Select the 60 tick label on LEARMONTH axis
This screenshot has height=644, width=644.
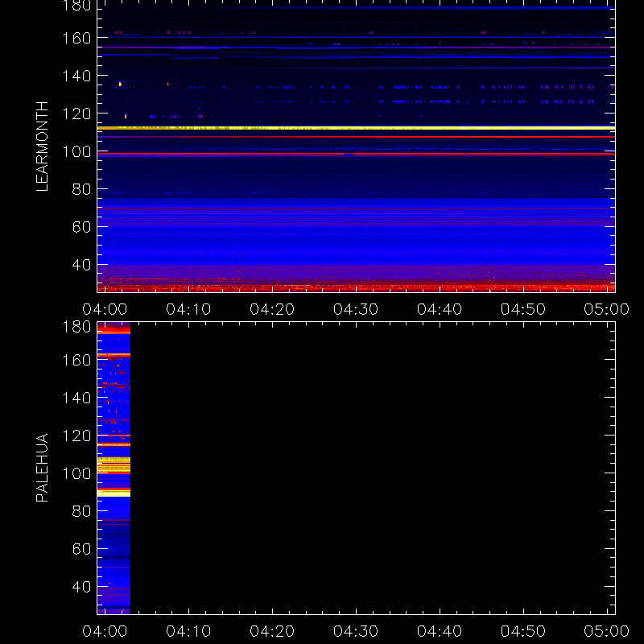click(x=81, y=227)
